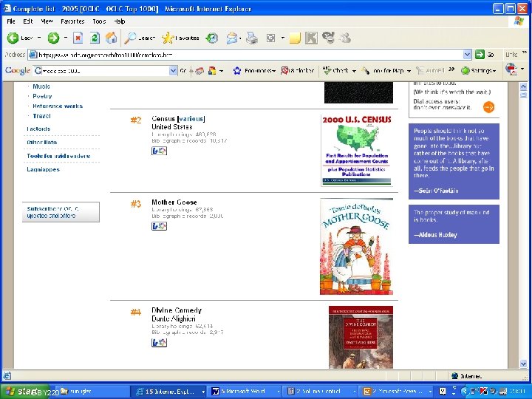
Task: Click the Forward arrow button
Action: pyautogui.click(x=53, y=38)
